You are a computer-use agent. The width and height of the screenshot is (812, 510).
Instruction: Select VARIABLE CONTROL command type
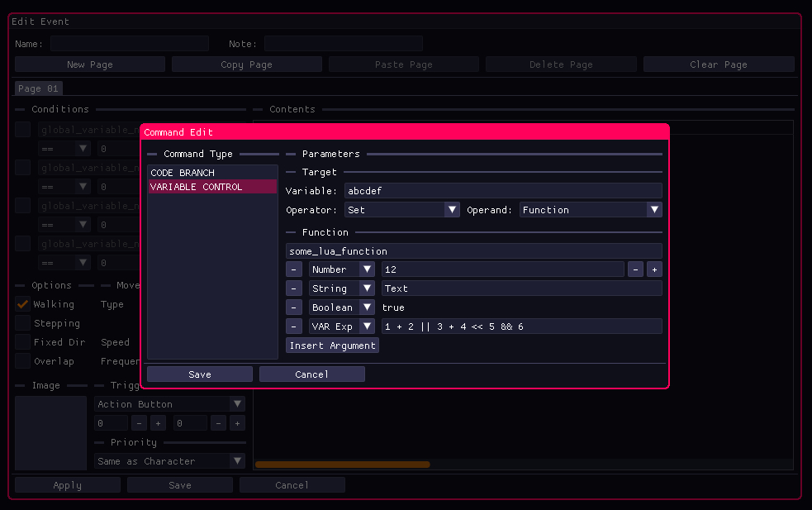[x=211, y=187]
